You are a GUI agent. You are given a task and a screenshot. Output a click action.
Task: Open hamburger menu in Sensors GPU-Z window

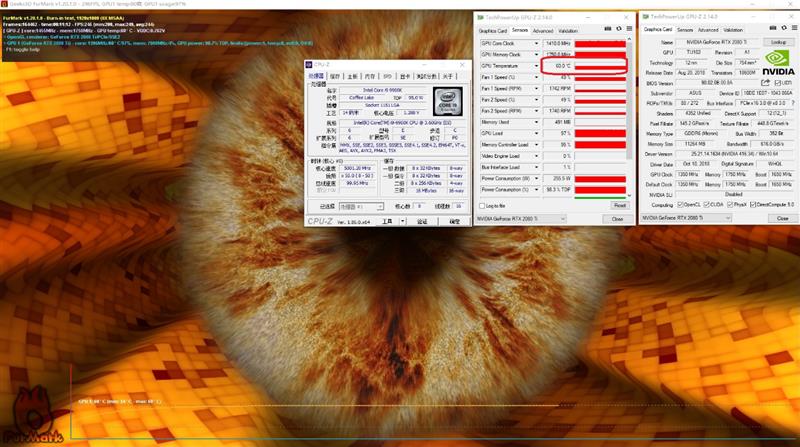(x=630, y=29)
